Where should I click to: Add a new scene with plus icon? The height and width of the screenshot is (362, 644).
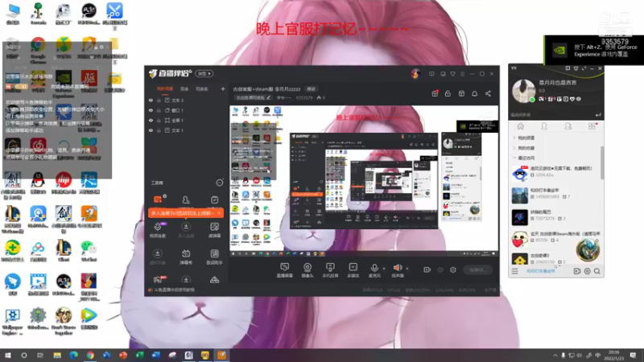point(223,88)
